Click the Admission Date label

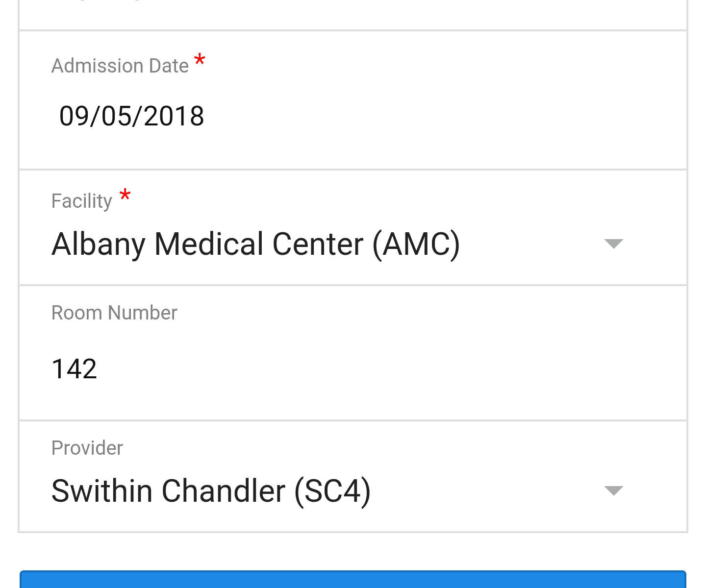click(x=120, y=66)
